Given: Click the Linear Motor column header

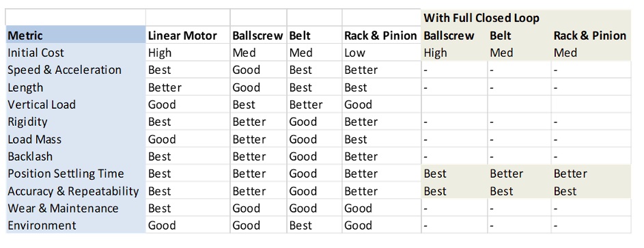Looking at the screenshot, I should tap(182, 36).
